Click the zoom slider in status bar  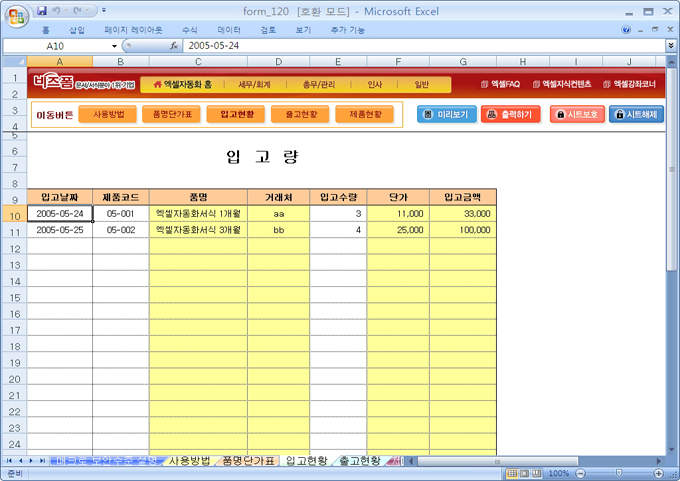(x=620, y=473)
